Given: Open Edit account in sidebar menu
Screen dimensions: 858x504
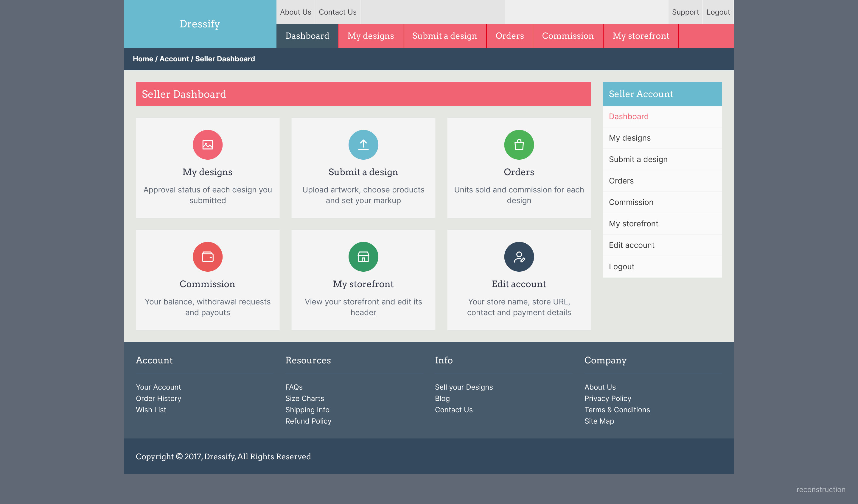Looking at the screenshot, I should 662,245.
